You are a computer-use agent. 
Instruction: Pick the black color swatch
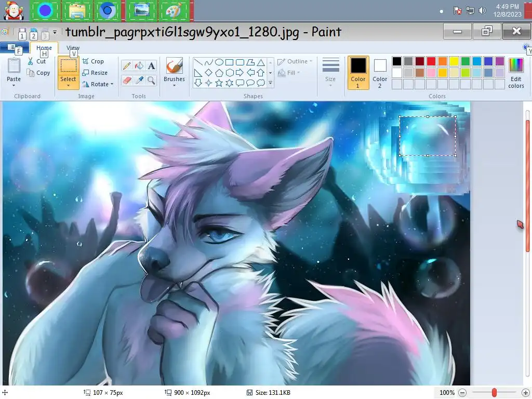click(397, 61)
